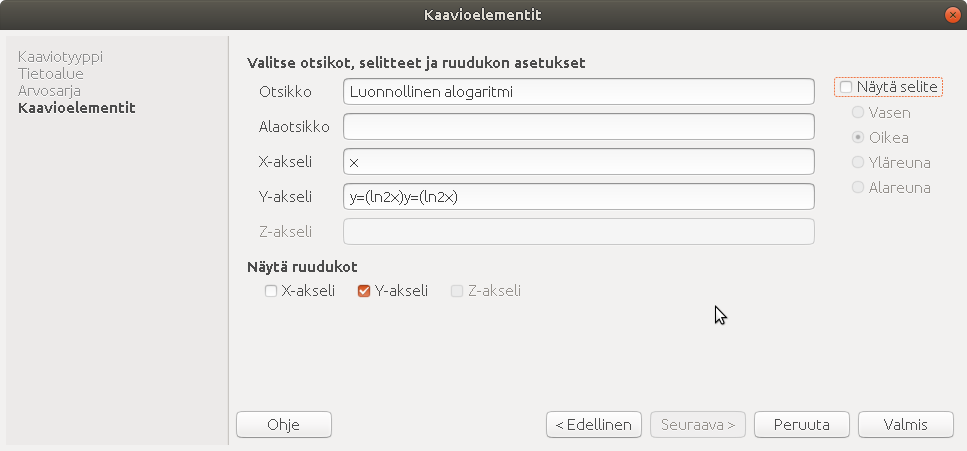
Task: Cancel the wizard with Peruuta
Action: 802,424
